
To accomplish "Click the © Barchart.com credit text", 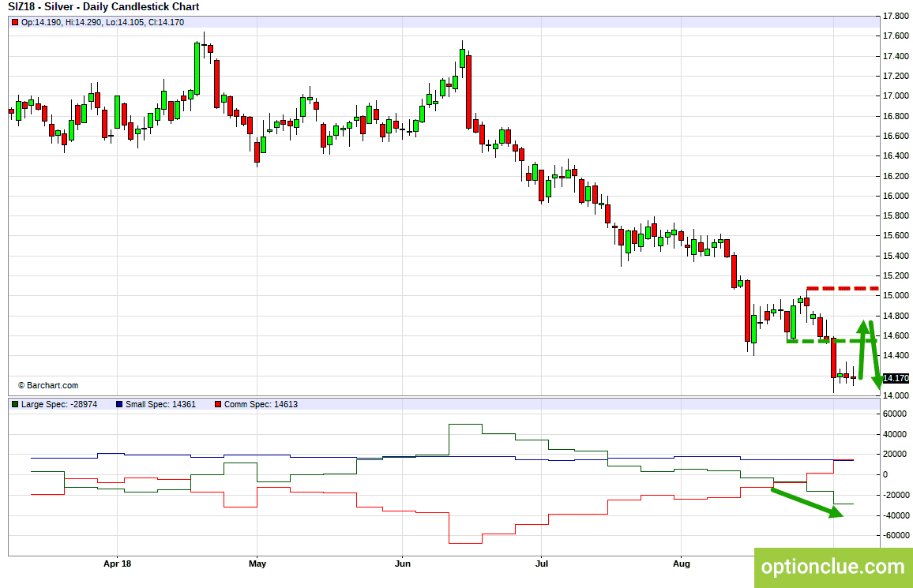I will [x=48, y=386].
